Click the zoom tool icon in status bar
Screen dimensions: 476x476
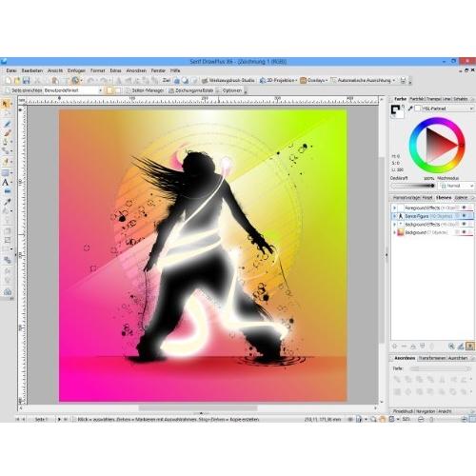pos(374,419)
